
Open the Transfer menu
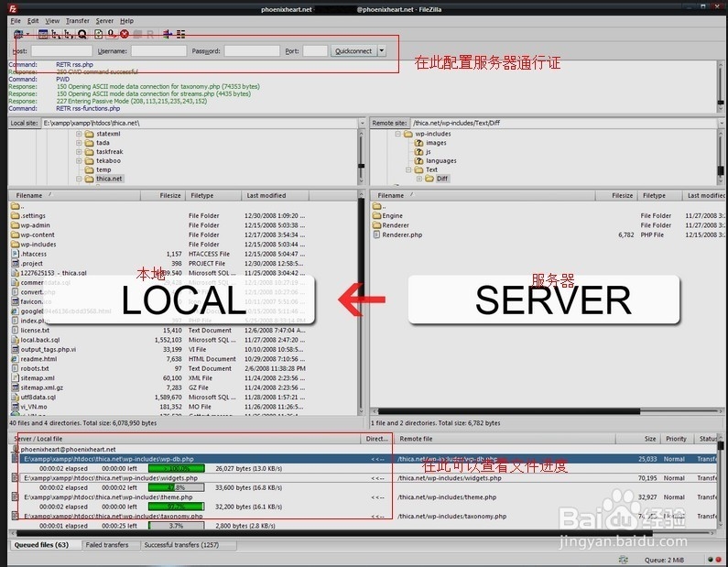[x=78, y=21]
